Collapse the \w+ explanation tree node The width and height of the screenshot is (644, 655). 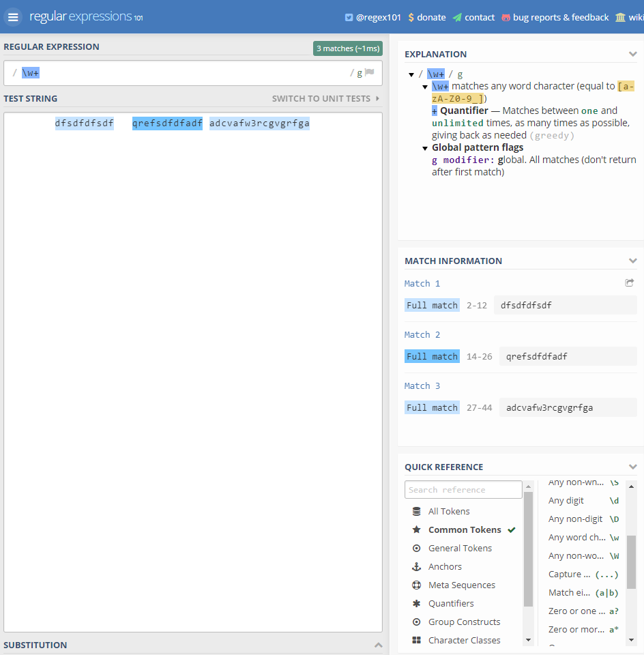(x=425, y=87)
